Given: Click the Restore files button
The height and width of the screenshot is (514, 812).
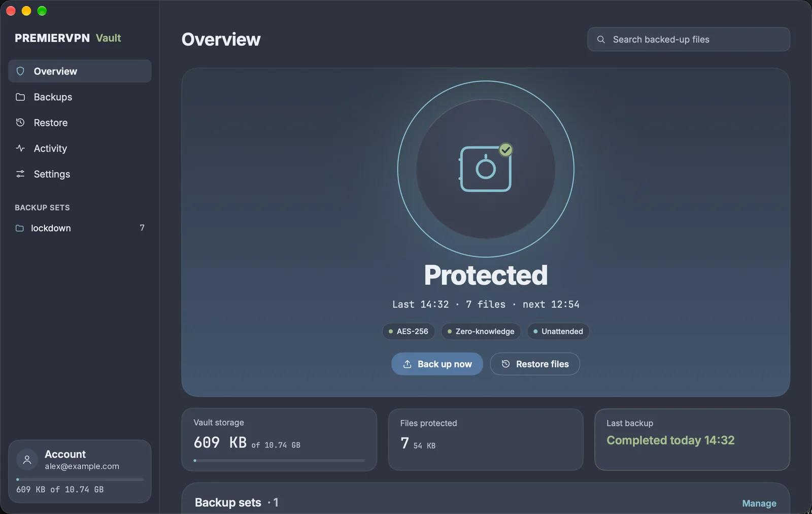Looking at the screenshot, I should click(x=535, y=364).
